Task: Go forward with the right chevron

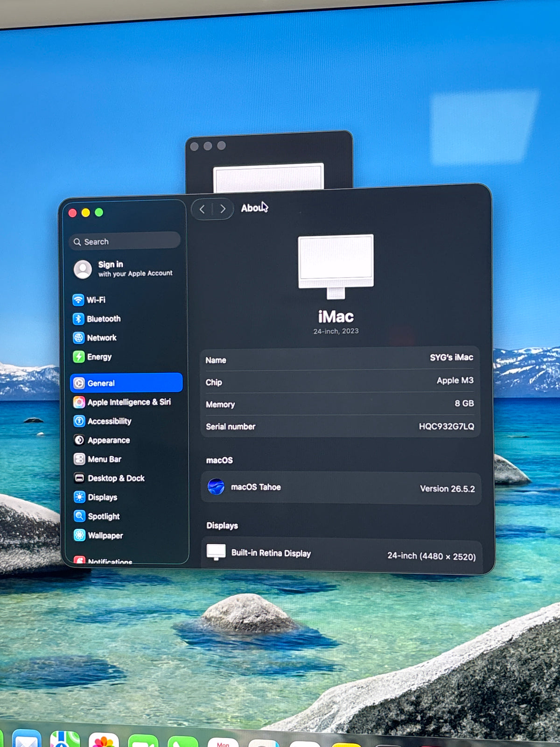Action: tap(223, 209)
